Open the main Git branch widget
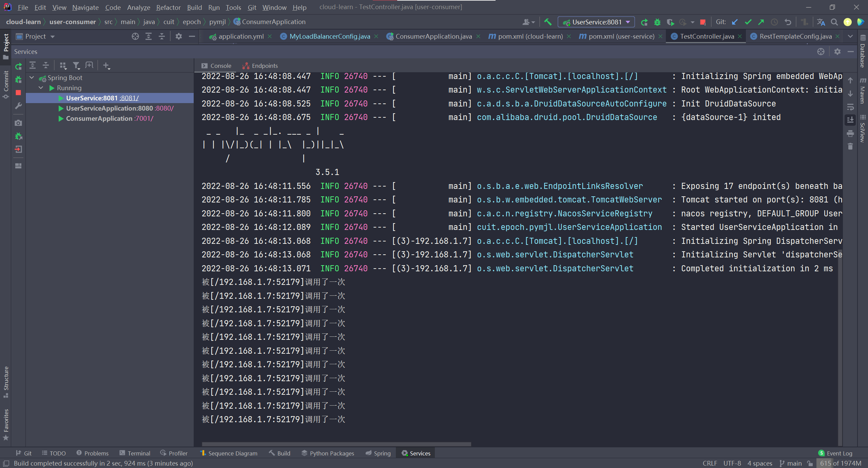The height and width of the screenshot is (468, 868). pos(791,463)
